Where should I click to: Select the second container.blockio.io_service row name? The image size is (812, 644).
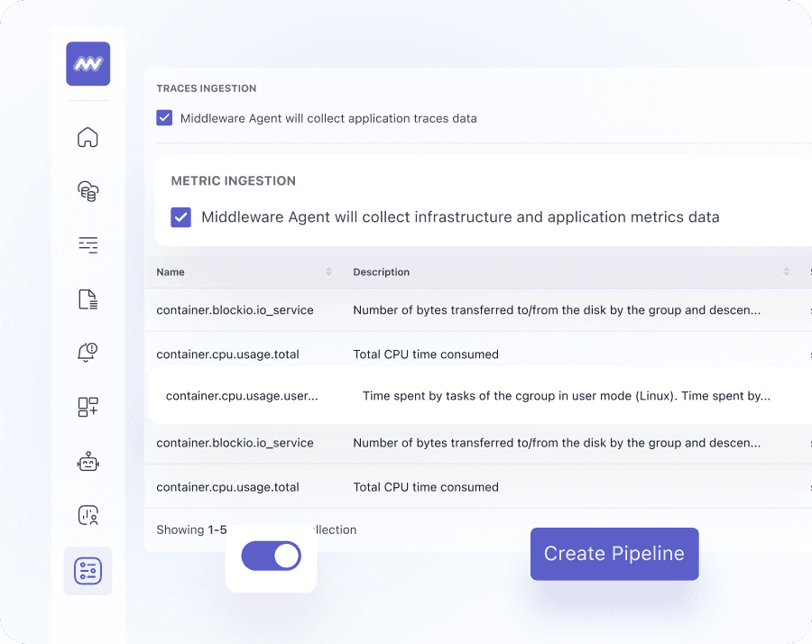click(x=235, y=443)
